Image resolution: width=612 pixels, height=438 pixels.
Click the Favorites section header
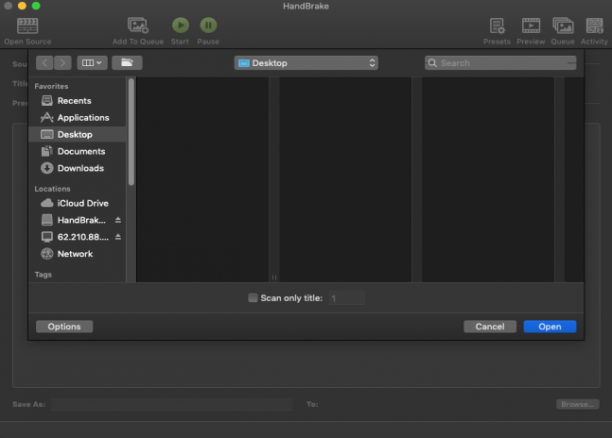point(51,86)
